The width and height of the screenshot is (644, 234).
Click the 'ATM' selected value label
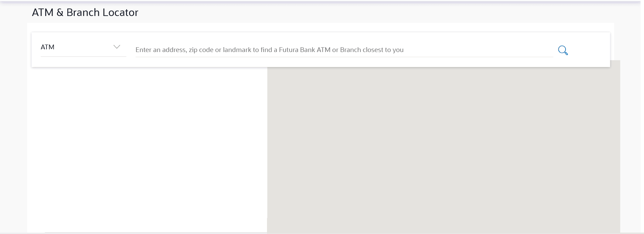pyautogui.click(x=48, y=47)
